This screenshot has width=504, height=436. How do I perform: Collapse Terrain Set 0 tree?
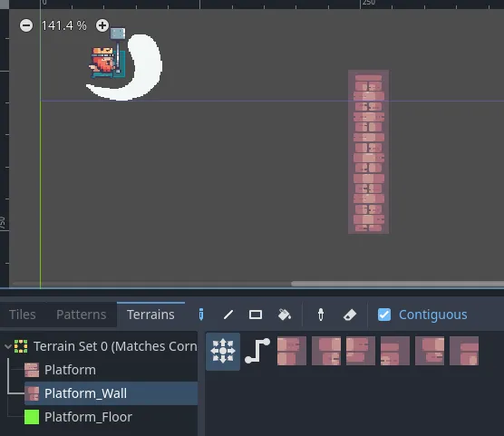pyautogui.click(x=8, y=346)
